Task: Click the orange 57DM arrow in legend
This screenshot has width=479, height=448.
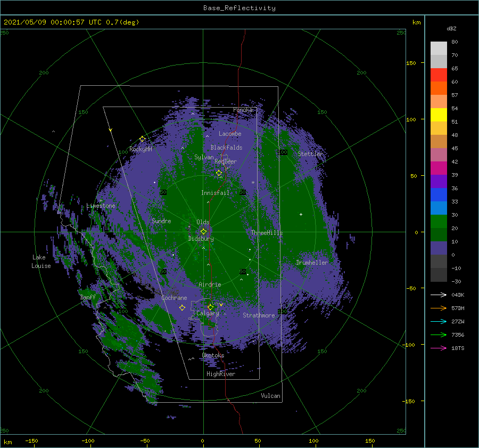Action: [x=439, y=308]
